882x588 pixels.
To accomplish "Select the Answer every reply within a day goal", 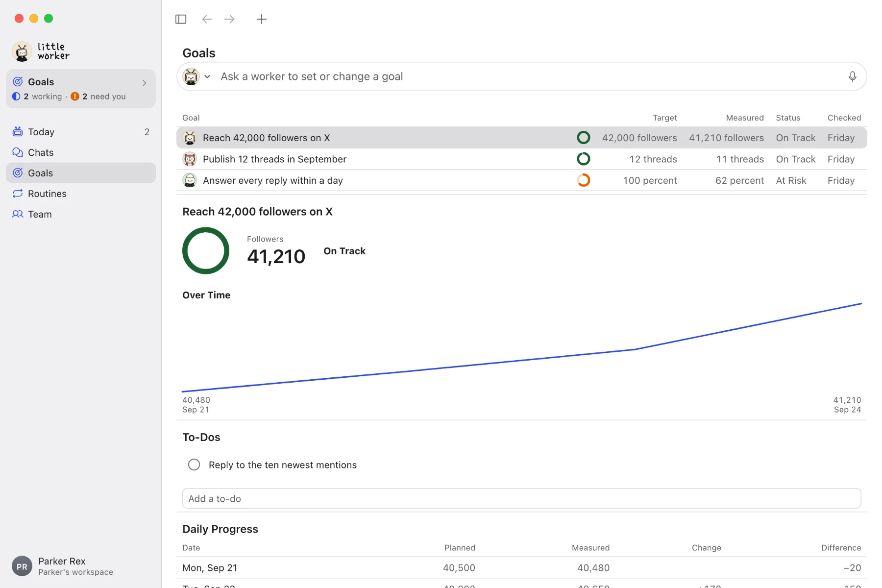I will tap(522, 180).
